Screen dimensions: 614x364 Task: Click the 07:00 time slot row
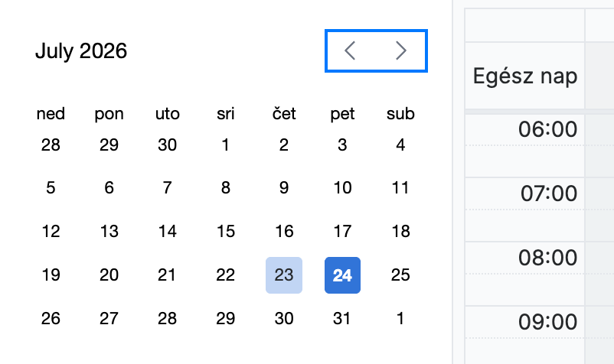(540, 210)
